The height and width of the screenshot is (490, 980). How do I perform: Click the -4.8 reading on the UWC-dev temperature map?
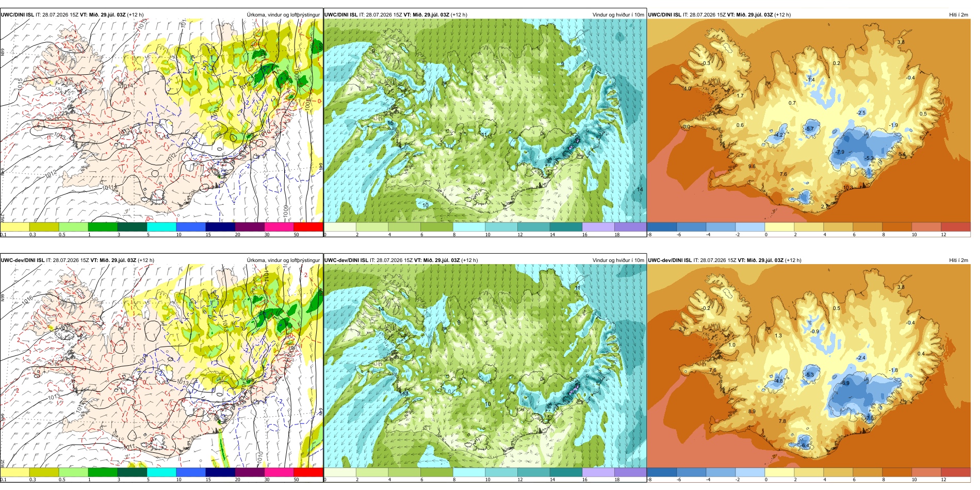point(779,381)
